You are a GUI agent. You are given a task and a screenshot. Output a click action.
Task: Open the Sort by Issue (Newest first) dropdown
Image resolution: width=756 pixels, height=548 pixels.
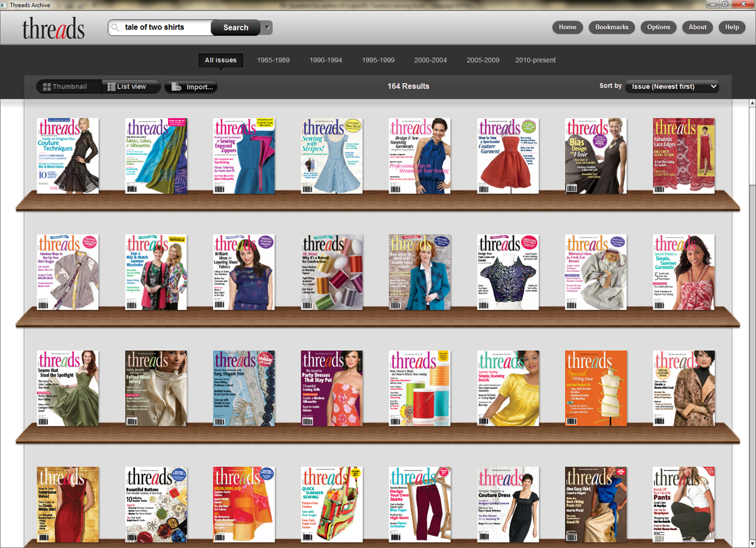(672, 86)
